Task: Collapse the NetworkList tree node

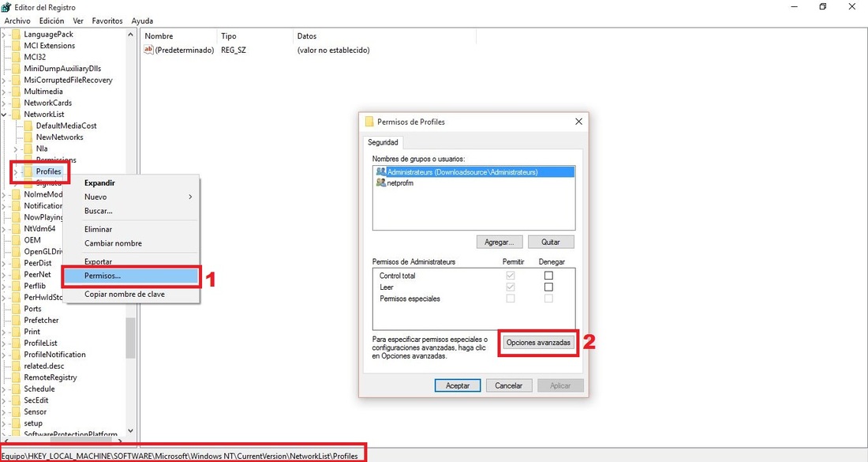Action: (x=4, y=115)
